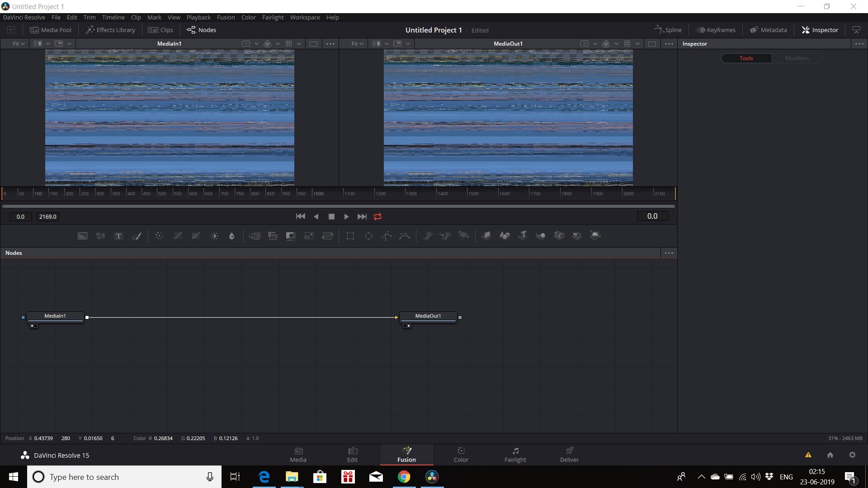The width and height of the screenshot is (868, 488).
Task: Add a Rectangle mask tool
Action: point(350,236)
